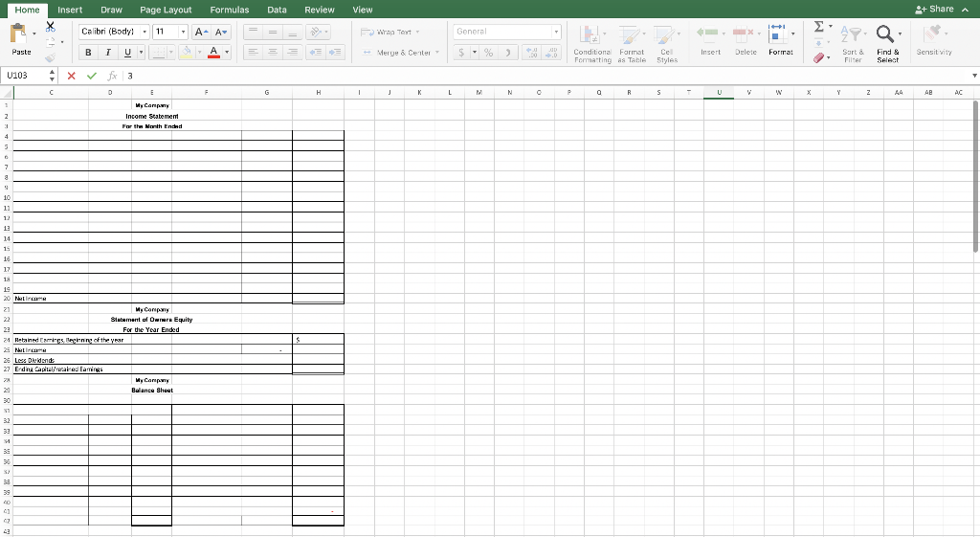
Task: Open the font color dropdown arrow
Action: (227, 53)
